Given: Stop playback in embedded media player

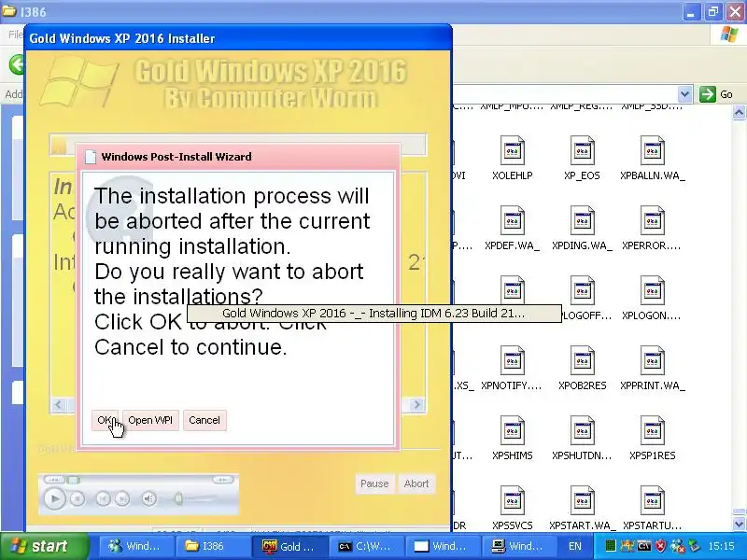Looking at the screenshot, I should pyautogui.click(x=78, y=498).
